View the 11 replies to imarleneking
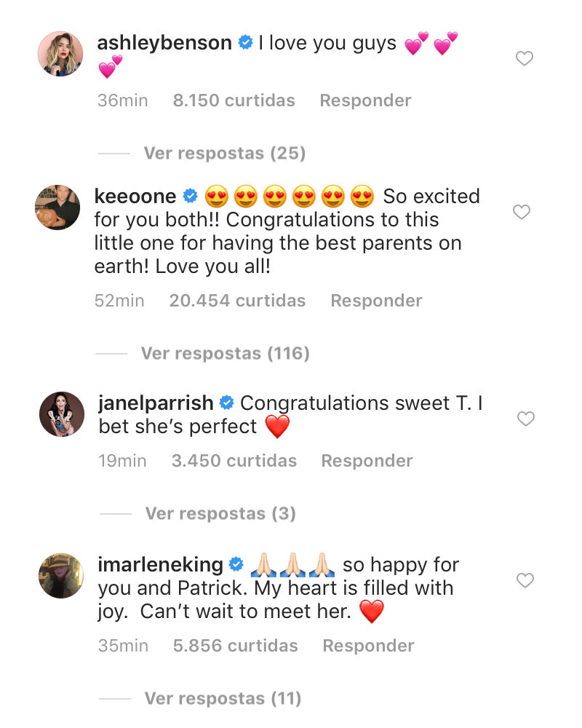 (223, 699)
